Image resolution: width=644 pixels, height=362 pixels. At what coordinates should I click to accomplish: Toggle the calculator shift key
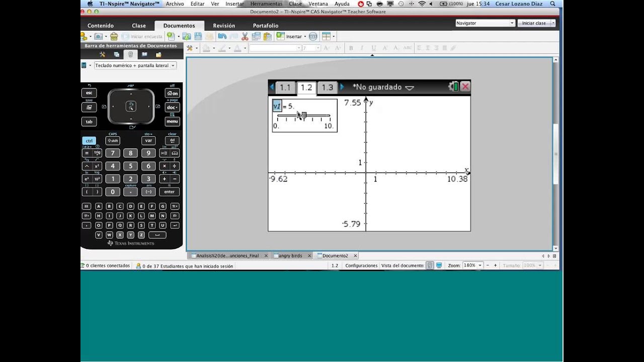[113, 141]
